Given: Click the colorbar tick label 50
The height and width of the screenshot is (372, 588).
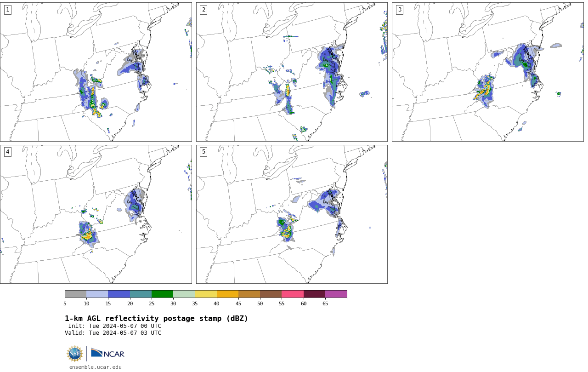Looking at the screenshot, I should [x=260, y=303].
